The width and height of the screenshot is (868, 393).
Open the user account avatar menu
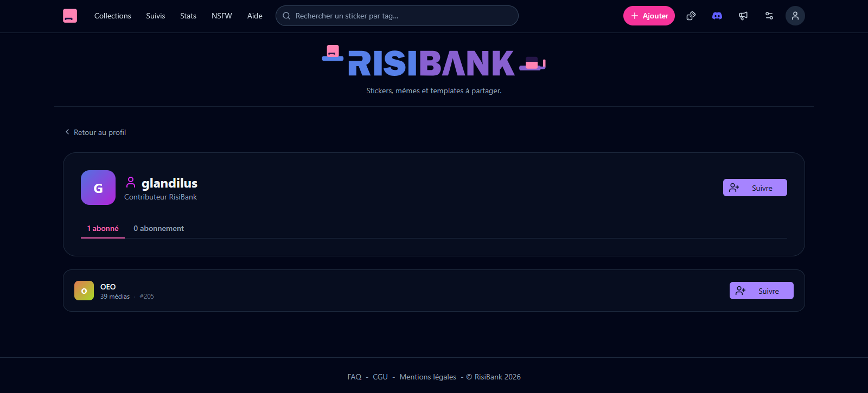[x=795, y=16]
